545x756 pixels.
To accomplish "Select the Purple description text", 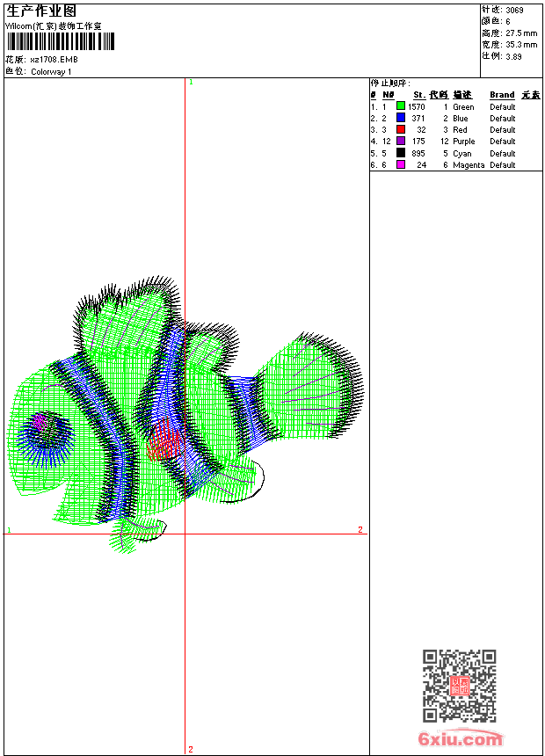I will tap(464, 142).
